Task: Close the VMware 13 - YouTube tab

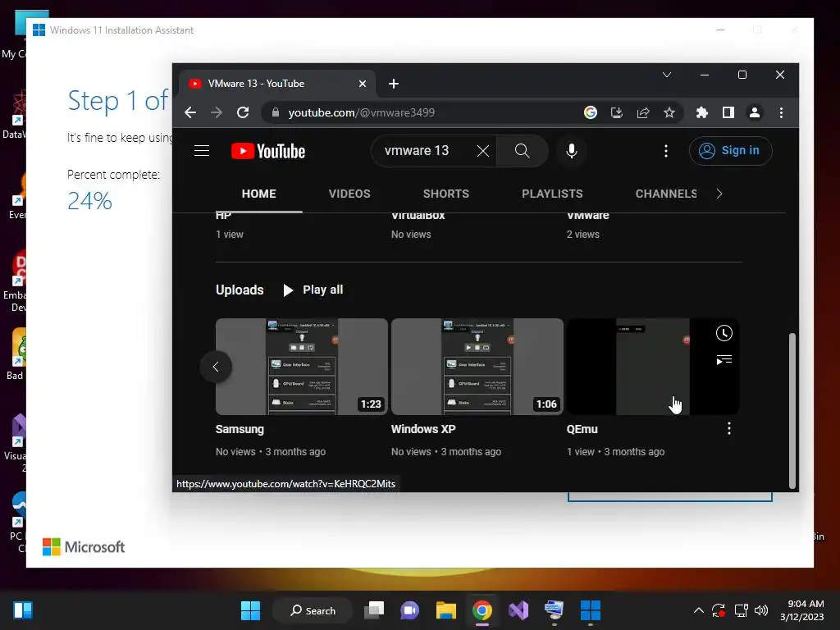Action: [362, 84]
